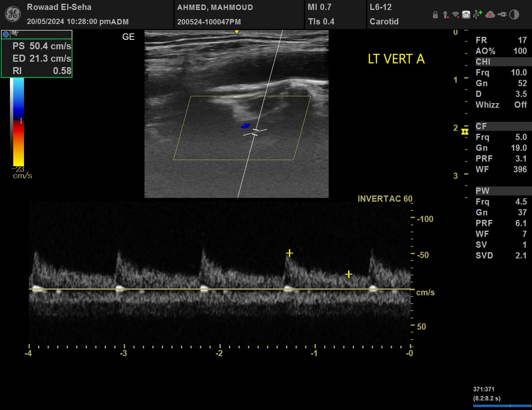532x410 pixels.
Task: Select the end diastolic caliper cross
Action: tap(349, 274)
